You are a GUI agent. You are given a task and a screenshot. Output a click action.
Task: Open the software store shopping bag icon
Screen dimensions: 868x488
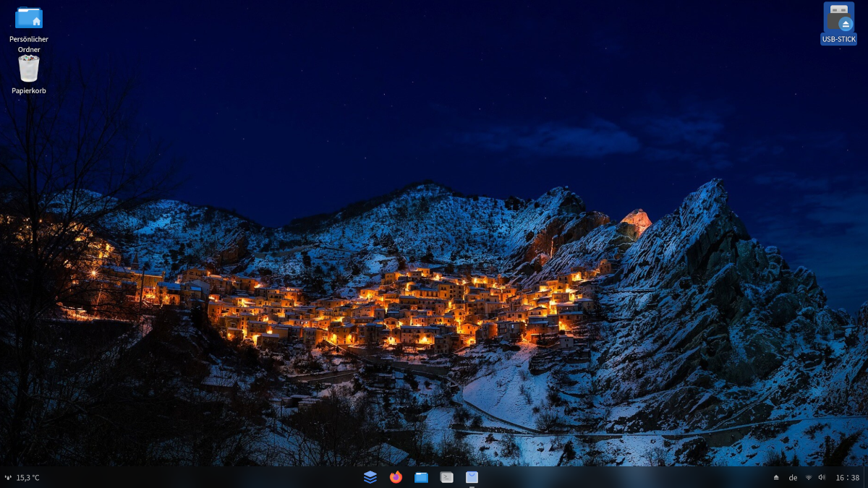(x=472, y=477)
